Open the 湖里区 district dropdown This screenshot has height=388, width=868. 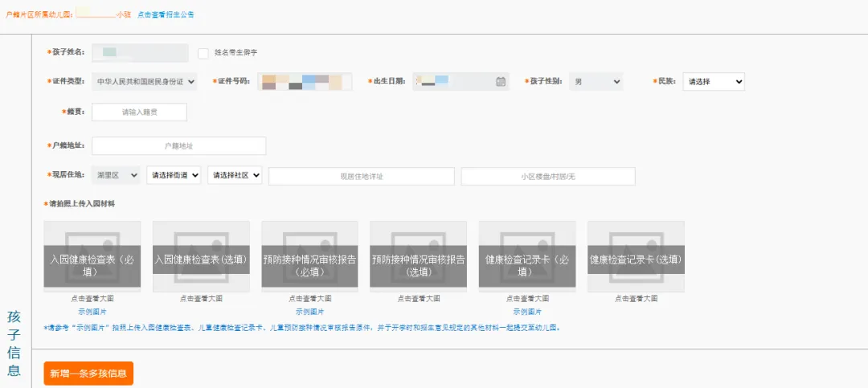116,175
